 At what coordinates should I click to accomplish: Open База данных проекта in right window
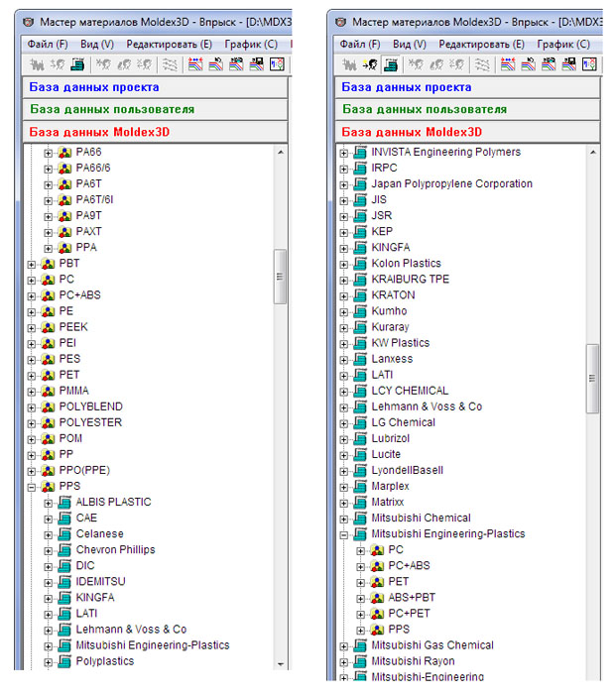[x=467, y=87]
